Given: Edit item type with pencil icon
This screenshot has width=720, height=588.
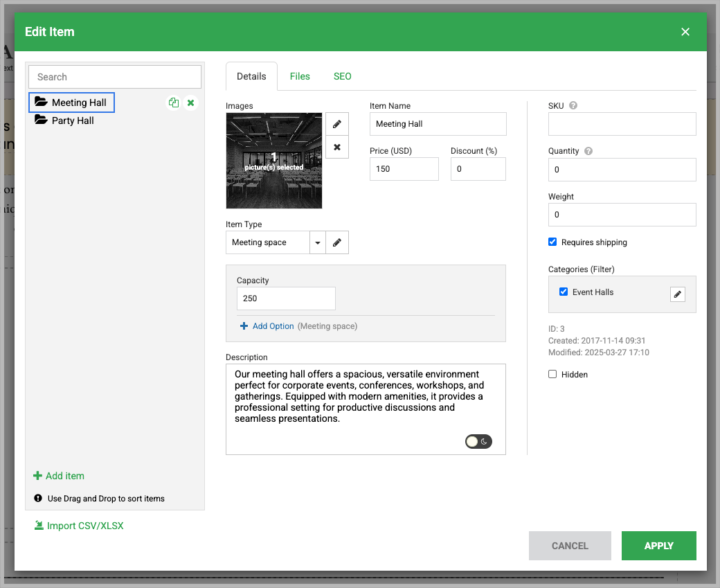Looking at the screenshot, I should click(337, 242).
